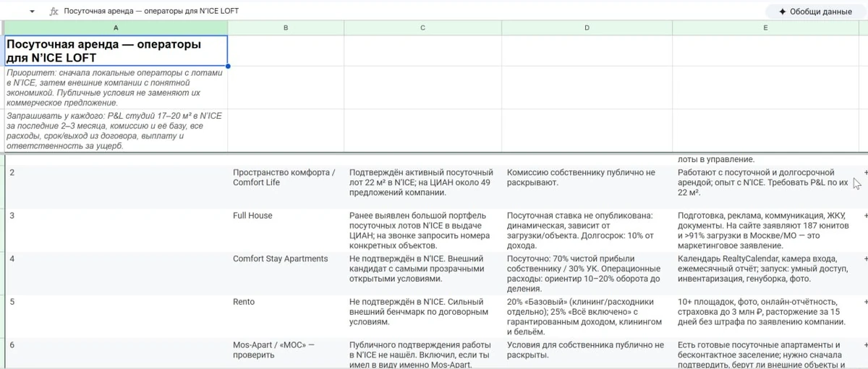Select the Full House cell
This screenshot has width=868, height=369.
coord(286,230)
